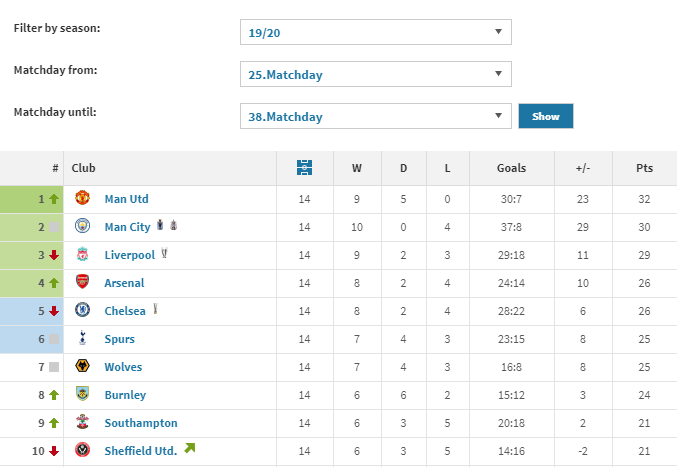Open the Southampton club link
Viewport: 677px width, 467px height.
pyautogui.click(x=140, y=423)
